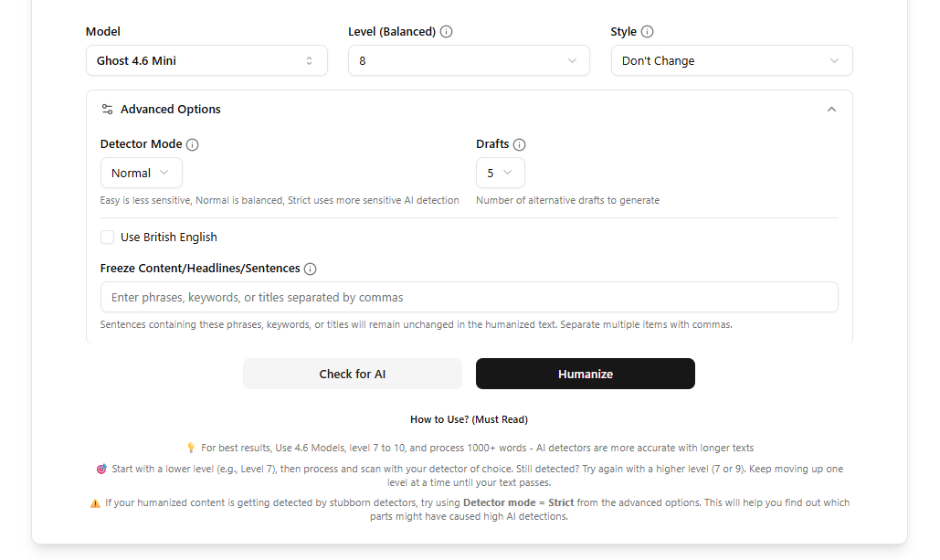940x560 pixels.
Task: Enable the Use British English checkbox
Action: click(x=107, y=237)
